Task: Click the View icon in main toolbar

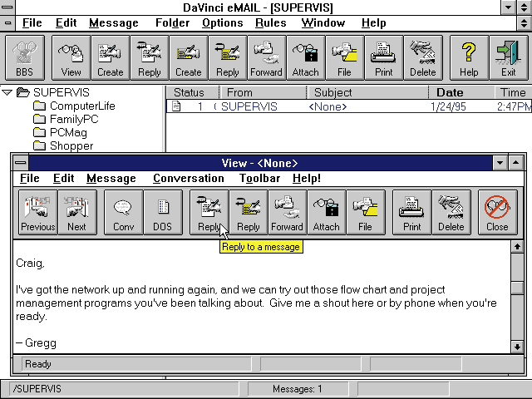Action: (71, 57)
